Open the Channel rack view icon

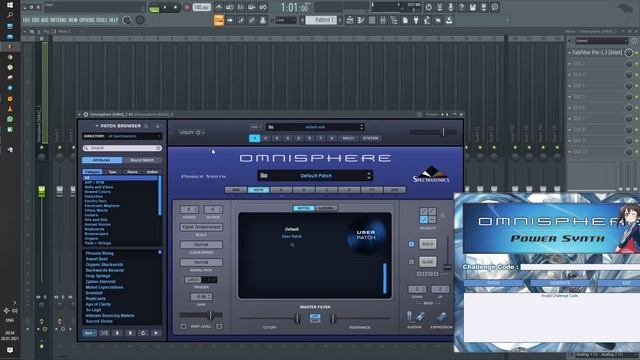(x=372, y=20)
